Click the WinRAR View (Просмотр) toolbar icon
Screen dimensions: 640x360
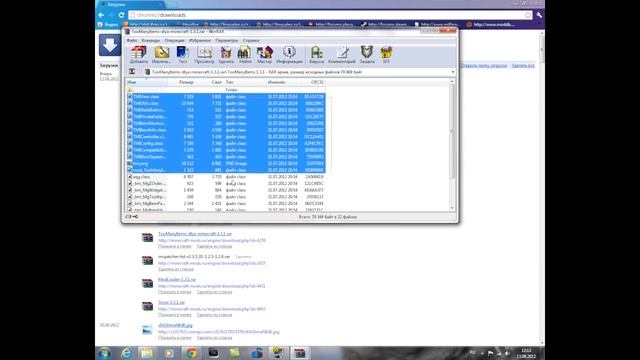pos(204,54)
